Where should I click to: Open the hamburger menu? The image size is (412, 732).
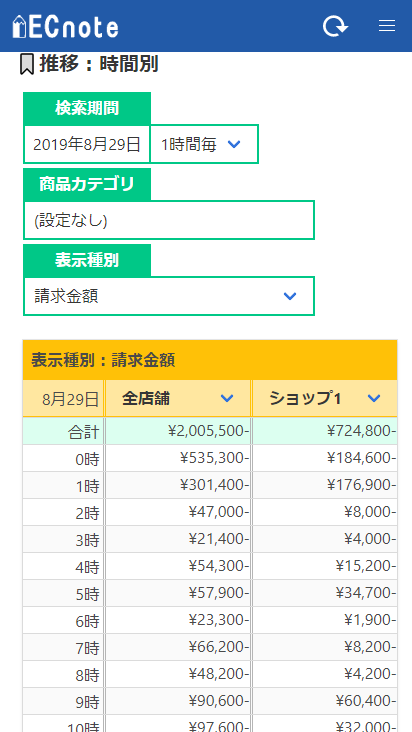387,26
